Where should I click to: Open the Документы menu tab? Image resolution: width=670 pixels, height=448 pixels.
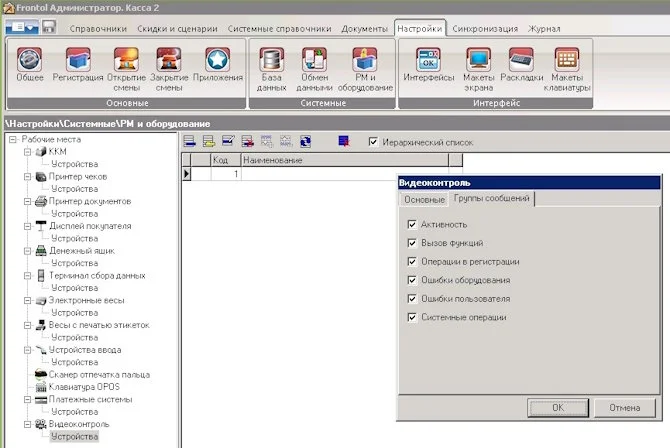[x=364, y=29]
